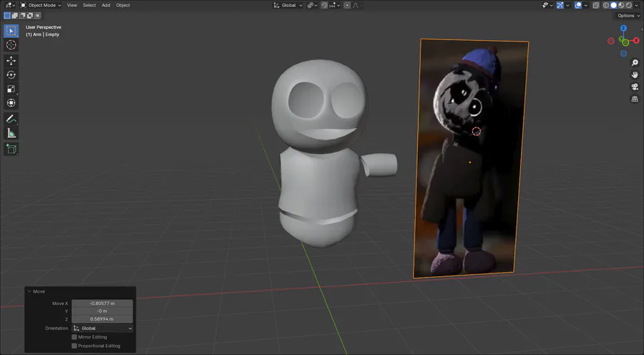Switch to wireframe viewport shading
The height and width of the screenshot is (355, 644).
click(x=606, y=5)
